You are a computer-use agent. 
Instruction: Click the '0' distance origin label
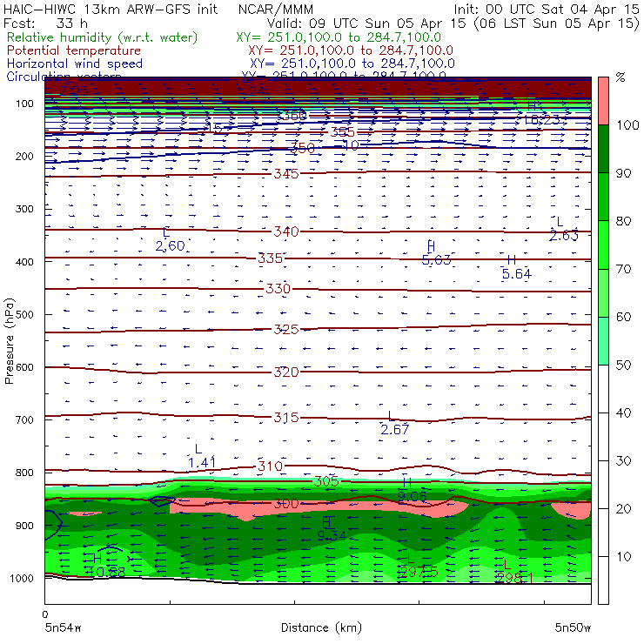(x=44, y=614)
